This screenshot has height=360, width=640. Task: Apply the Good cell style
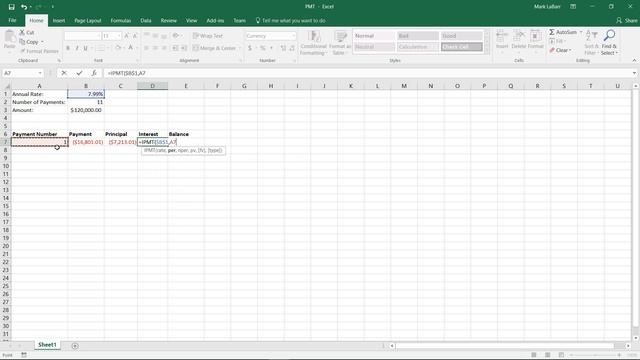[x=462, y=36]
